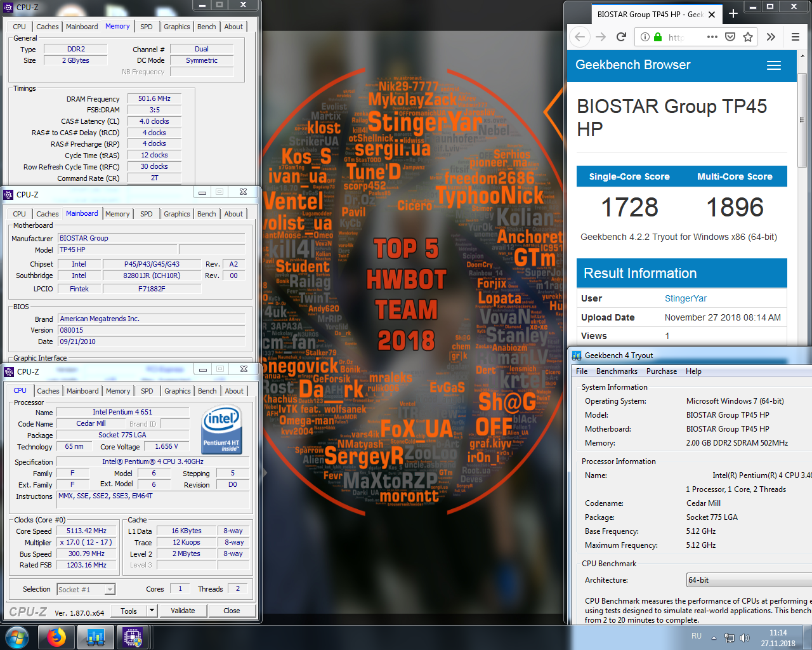Image resolution: width=812 pixels, height=650 pixels.
Task: Click Multi-Core Score value 1896
Action: pos(735,207)
